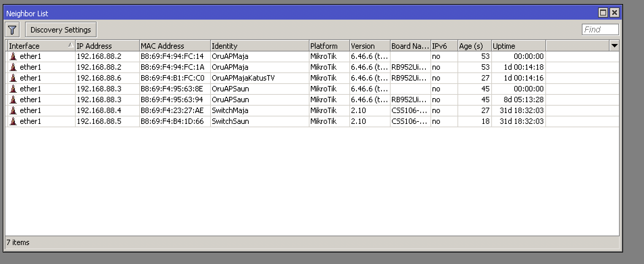Select IP address 192.168.88.5
644x264 pixels.
click(99, 121)
